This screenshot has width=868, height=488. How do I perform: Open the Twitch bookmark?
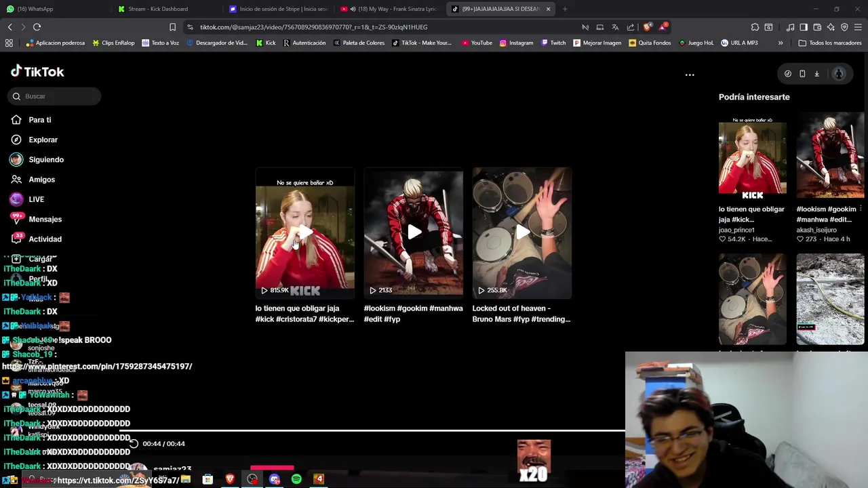tap(553, 43)
